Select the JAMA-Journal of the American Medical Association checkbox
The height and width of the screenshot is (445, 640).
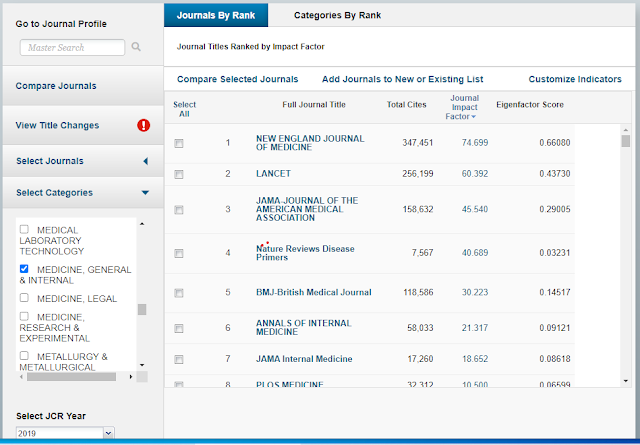179,210
